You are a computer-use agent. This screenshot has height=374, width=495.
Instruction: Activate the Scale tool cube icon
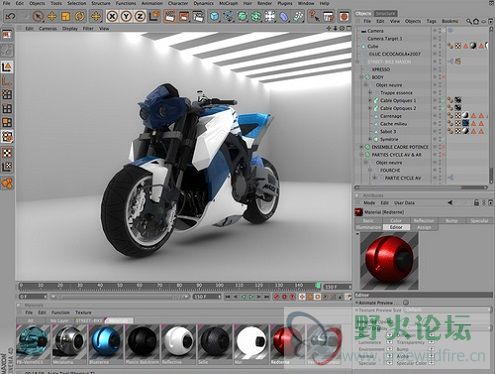[x=66, y=16]
